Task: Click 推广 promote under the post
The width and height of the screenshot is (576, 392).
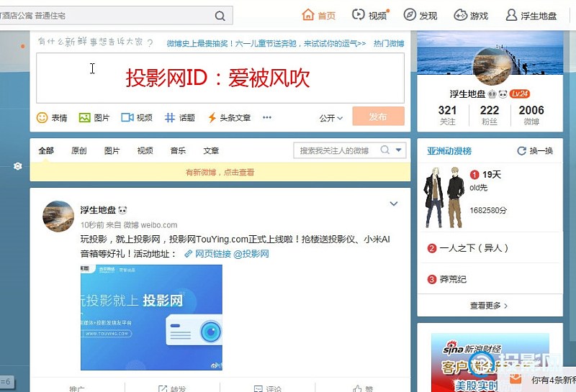Action: [77, 388]
